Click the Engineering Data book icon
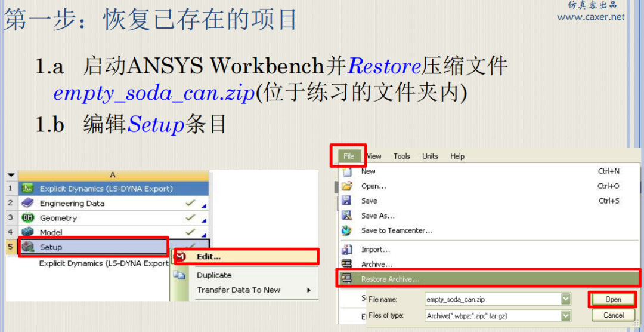The image size is (644, 332). [x=27, y=203]
